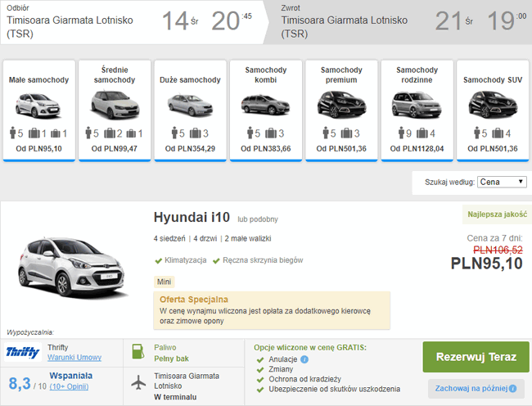Click the passenger icon in Samochody rodzinne card
532x406 pixels.
coord(401,133)
